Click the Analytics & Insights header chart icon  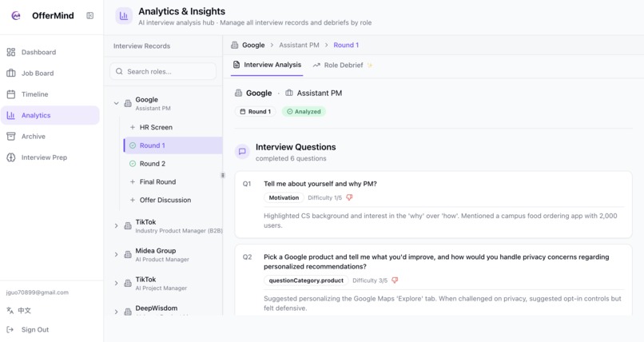coord(124,16)
